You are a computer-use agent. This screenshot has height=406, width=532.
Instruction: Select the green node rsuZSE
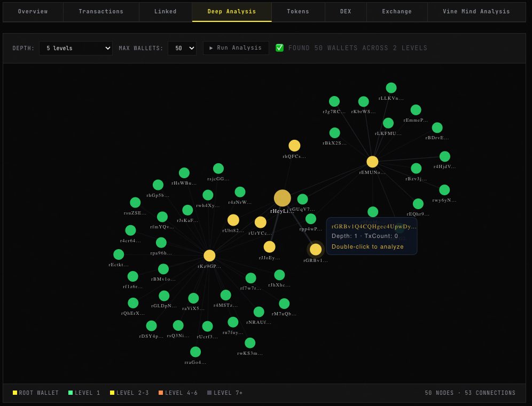(135, 203)
